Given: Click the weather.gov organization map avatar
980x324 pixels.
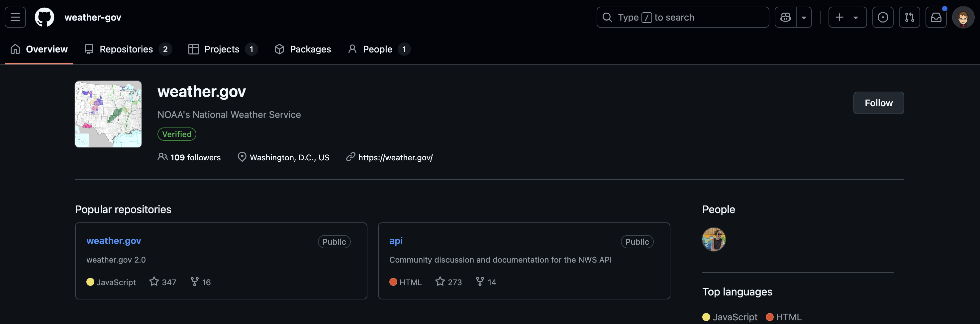Looking at the screenshot, I should click(108, 114).
